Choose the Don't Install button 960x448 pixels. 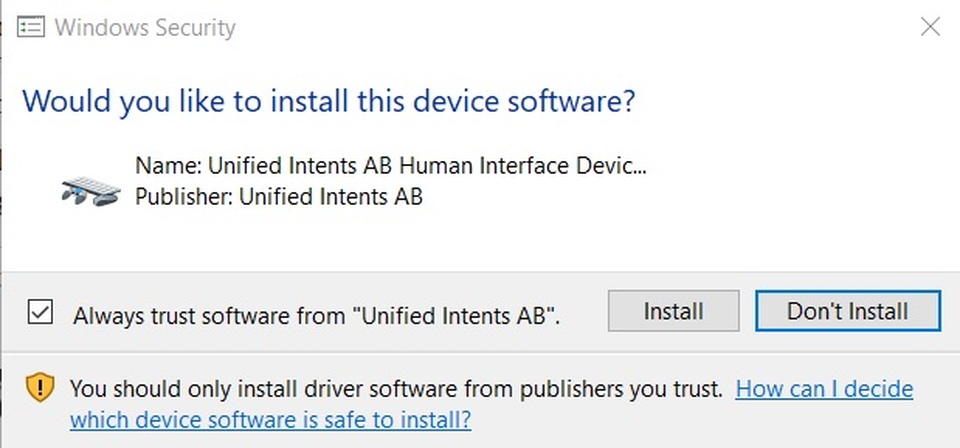pos(848,311)
